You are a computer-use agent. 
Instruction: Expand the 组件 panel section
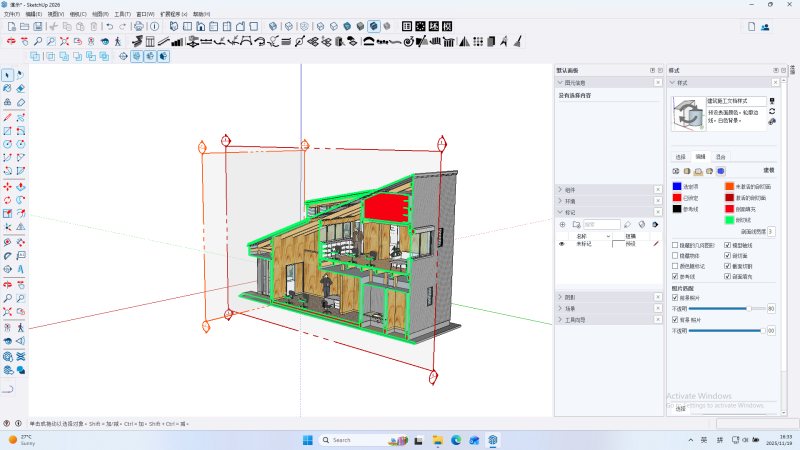coord(570,188)
